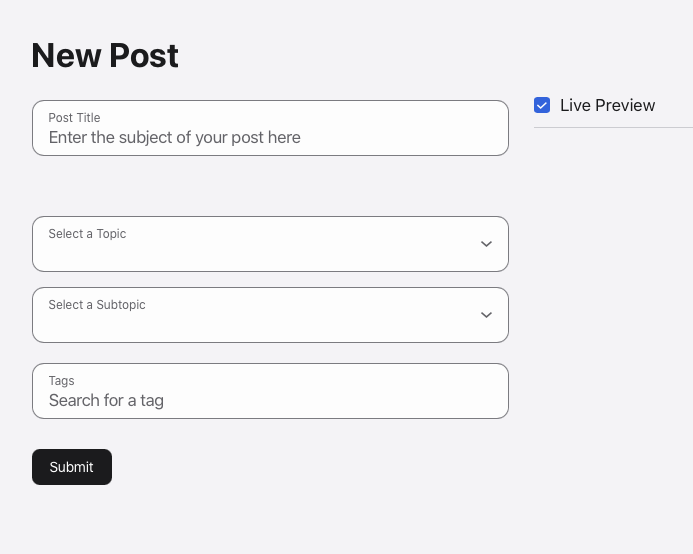Click the "Tags" field label
The image size is (693, 554).
pos(61,381)
